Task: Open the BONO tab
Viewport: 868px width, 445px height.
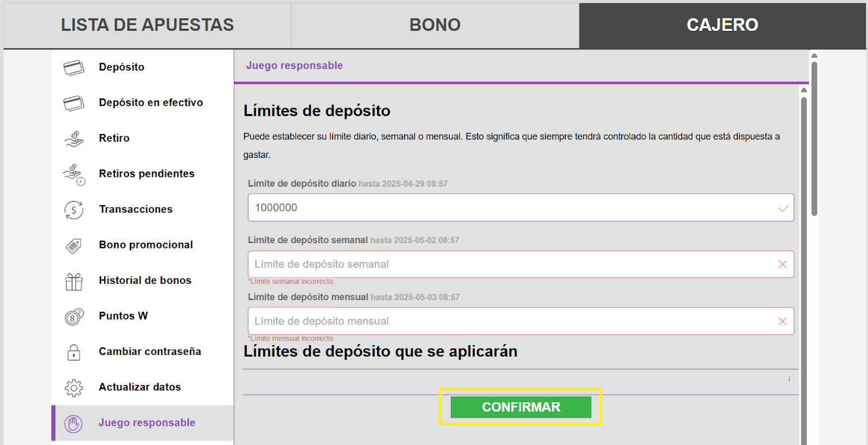Action: (x=435, y=25)
